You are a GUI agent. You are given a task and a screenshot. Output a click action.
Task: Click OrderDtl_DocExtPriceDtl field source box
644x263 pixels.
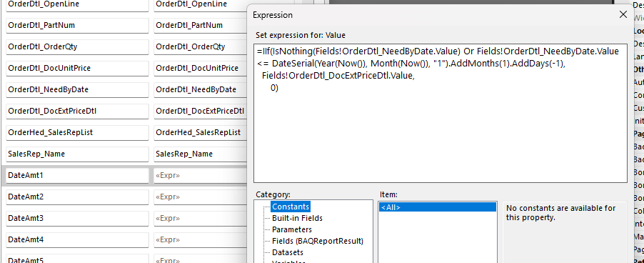200,111
